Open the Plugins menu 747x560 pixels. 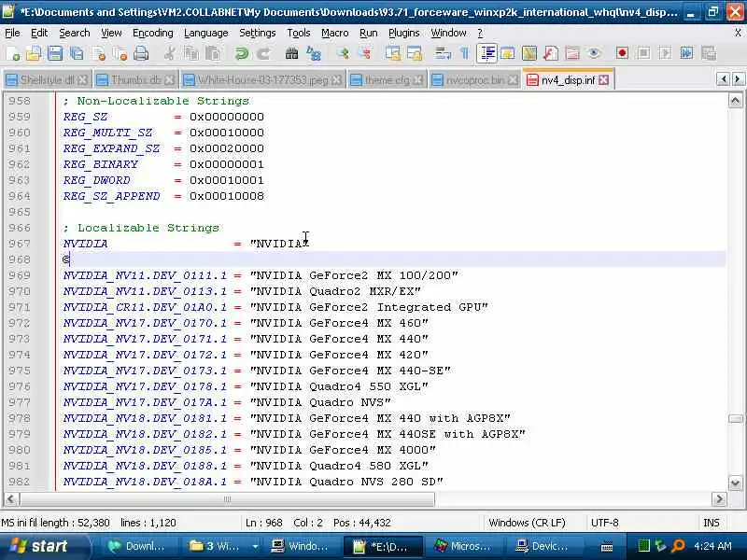404,33
